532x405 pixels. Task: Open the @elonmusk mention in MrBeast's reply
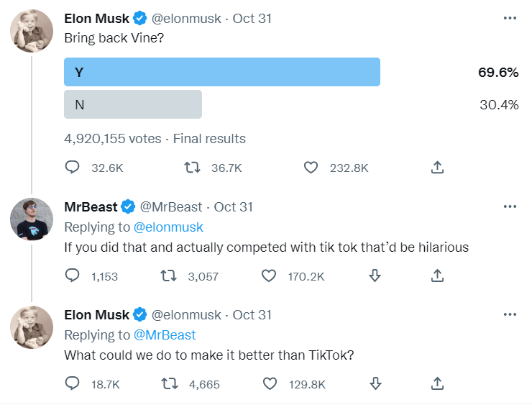[x=168, y=227]
